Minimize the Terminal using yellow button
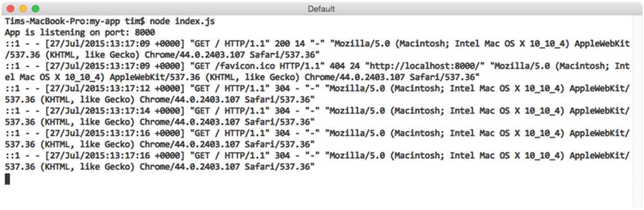 click(23, 9)
